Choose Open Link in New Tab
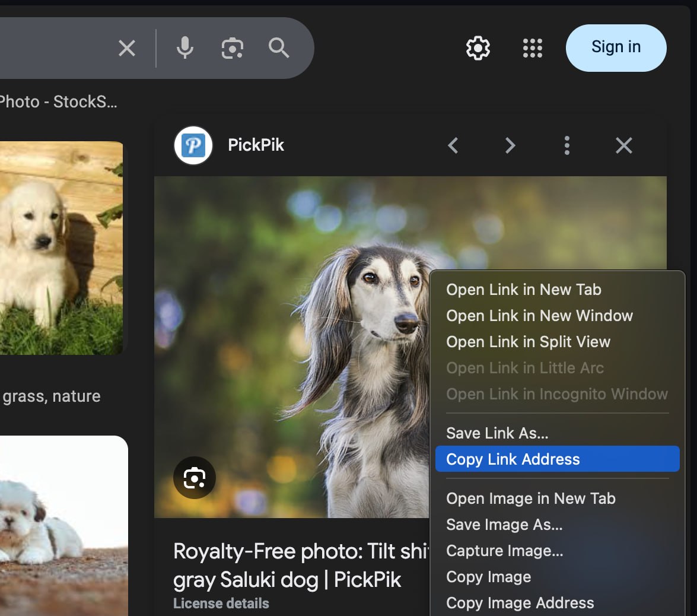This screenshot has height=616, width=697. pyautogui.click(x=523, y=290)
